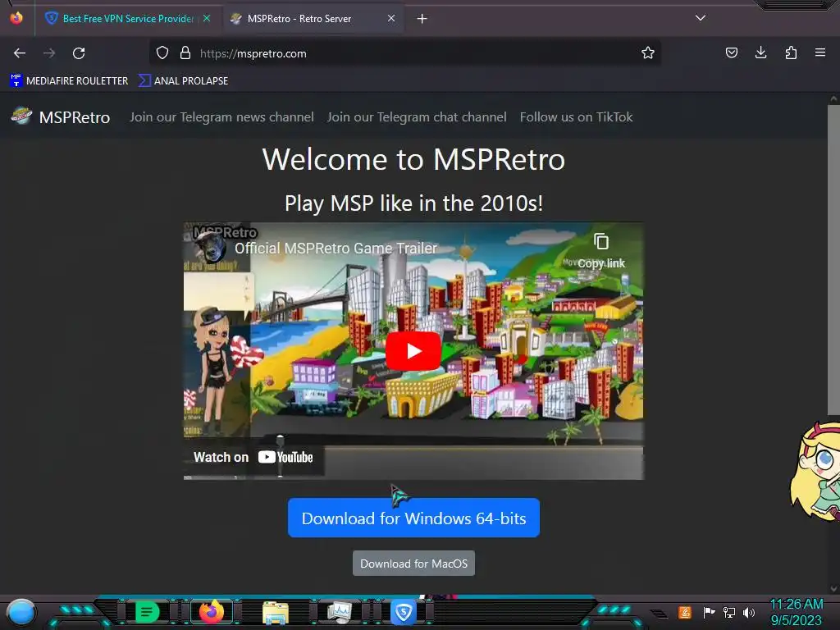Open the Firefox downloads panel
The width and height of the screenshot is (840, 630).
click(x=760, y=53)
